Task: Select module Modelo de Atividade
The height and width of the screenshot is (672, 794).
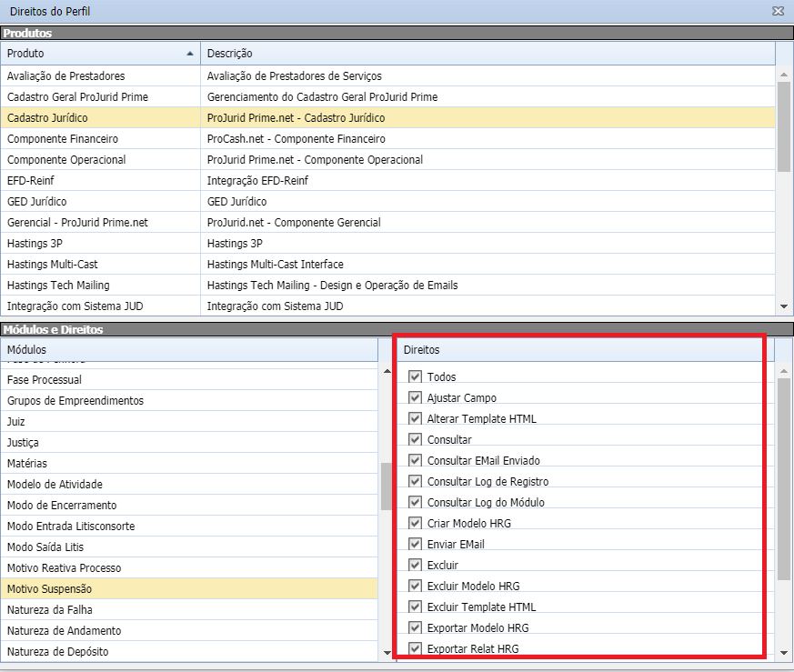Action: point(189,484)
